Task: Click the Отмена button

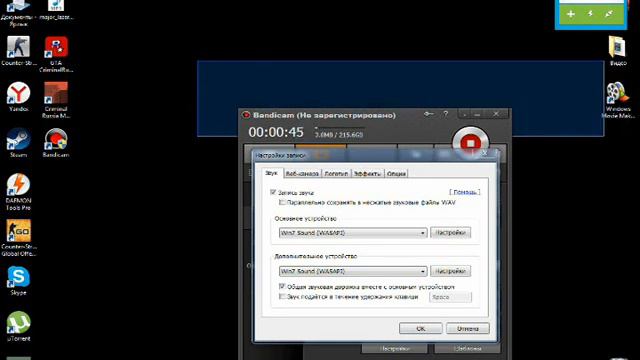Action: tap(468, 328)
